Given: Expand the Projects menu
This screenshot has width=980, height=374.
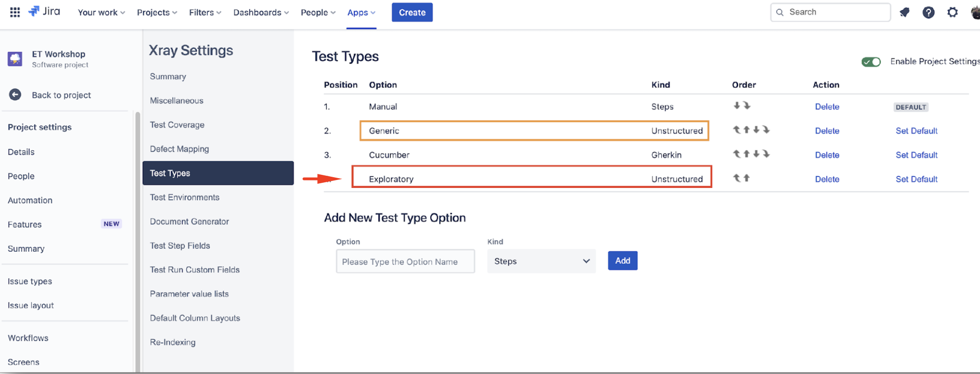Looking at the screenshot, I should coord(157,13).
